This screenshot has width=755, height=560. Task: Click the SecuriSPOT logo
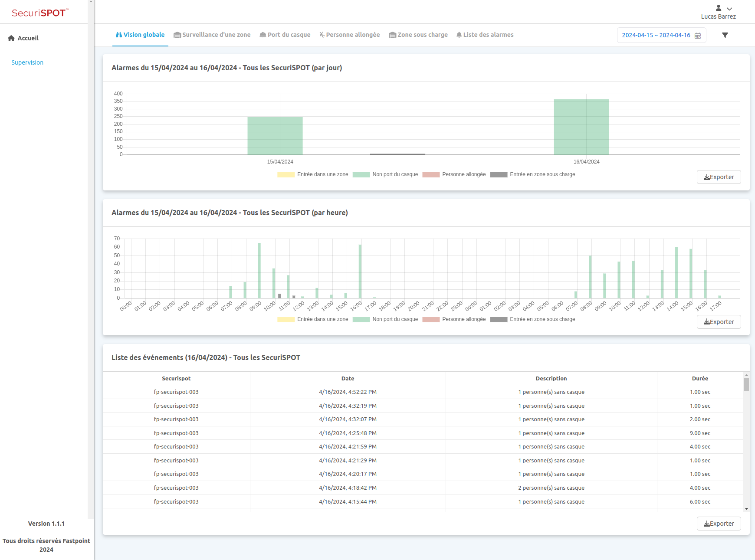[x=40, y=13]
